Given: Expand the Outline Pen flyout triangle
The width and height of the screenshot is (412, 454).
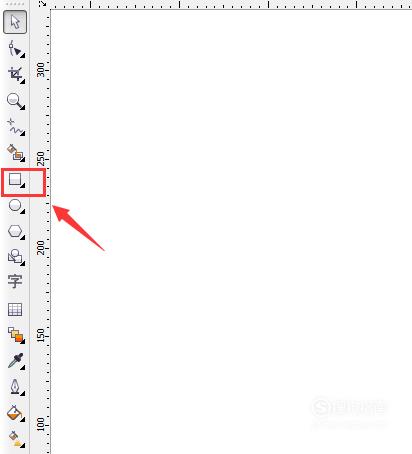Looking at the screenshot, I should tap(22, 394).
